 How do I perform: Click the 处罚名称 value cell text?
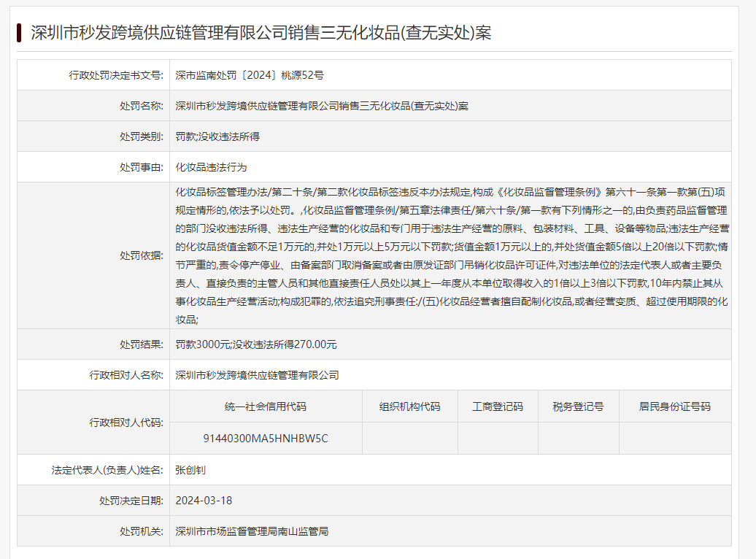[x=322, y=106]
